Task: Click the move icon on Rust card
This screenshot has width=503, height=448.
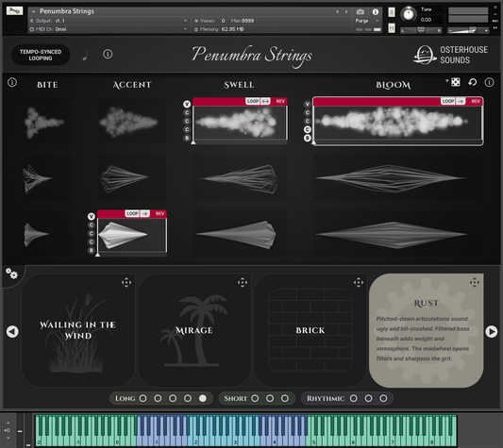Action: point(475,283)
